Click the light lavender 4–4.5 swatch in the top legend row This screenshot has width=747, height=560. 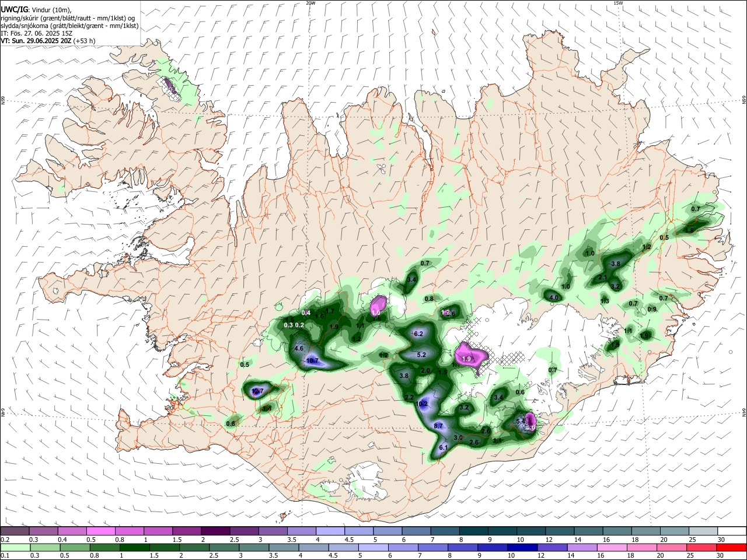330,531
